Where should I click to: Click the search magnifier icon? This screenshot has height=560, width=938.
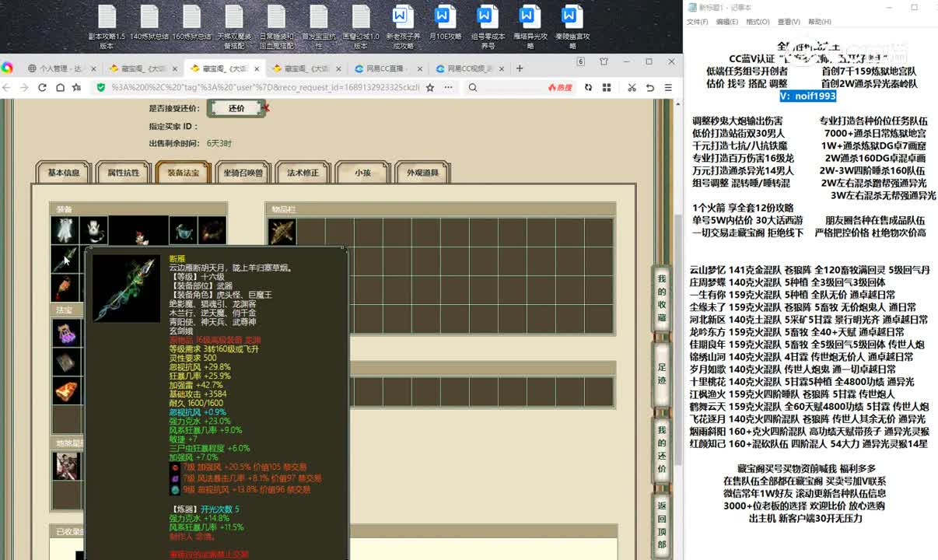[473, 88]
